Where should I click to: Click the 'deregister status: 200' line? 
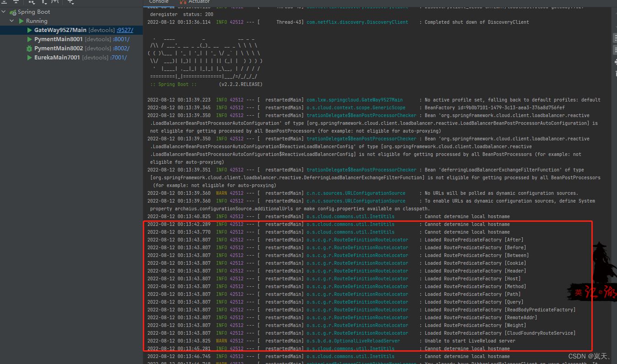tap(182, 14)
